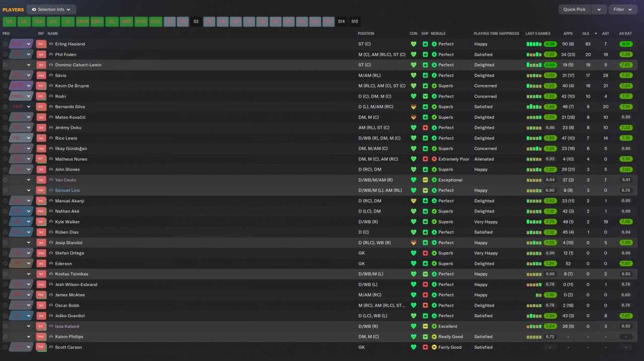Click the Hol badge beside Samuel Lino

[x=41, y=190]
